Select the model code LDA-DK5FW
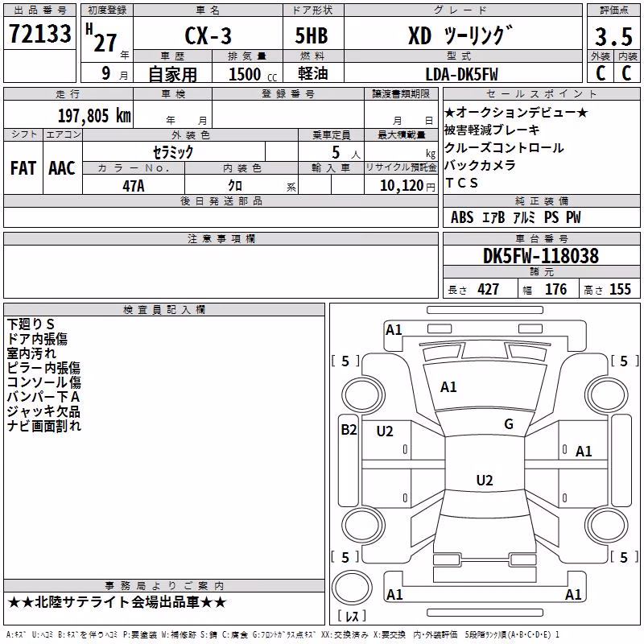644x644 pixels. (x=461, y=74)
